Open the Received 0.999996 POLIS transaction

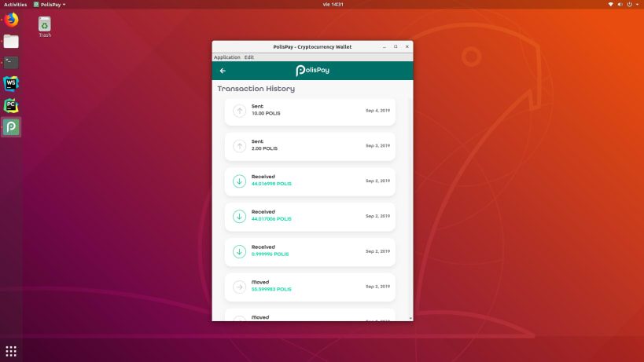(x=310, y=252)
